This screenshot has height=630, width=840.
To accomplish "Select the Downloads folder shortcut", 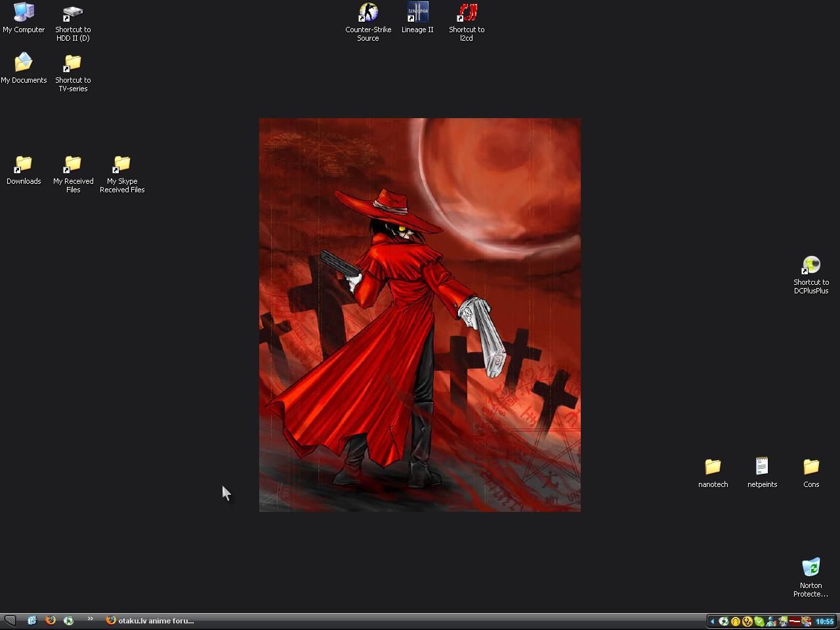I will [x=24, y=170].
